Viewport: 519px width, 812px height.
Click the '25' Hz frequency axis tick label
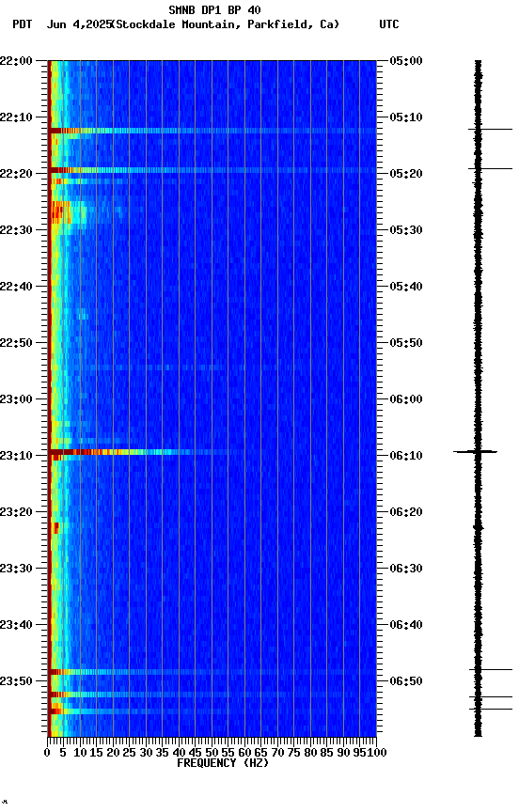[130, 753]
